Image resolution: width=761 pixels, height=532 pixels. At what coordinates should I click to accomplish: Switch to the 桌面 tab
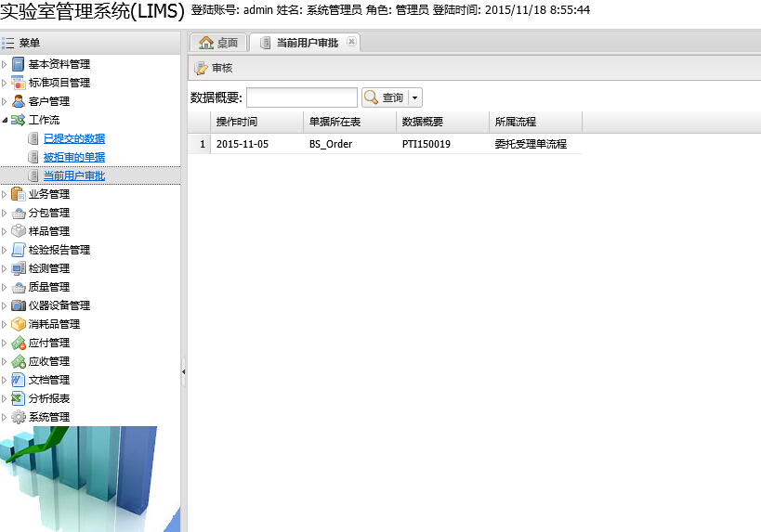pos(219,43)
